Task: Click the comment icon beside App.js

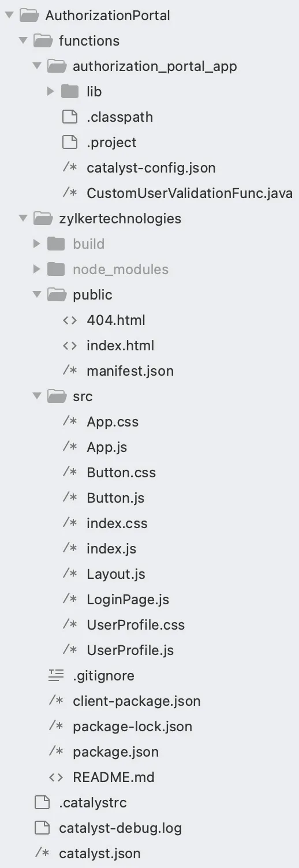Action: (x=70, y=447)
